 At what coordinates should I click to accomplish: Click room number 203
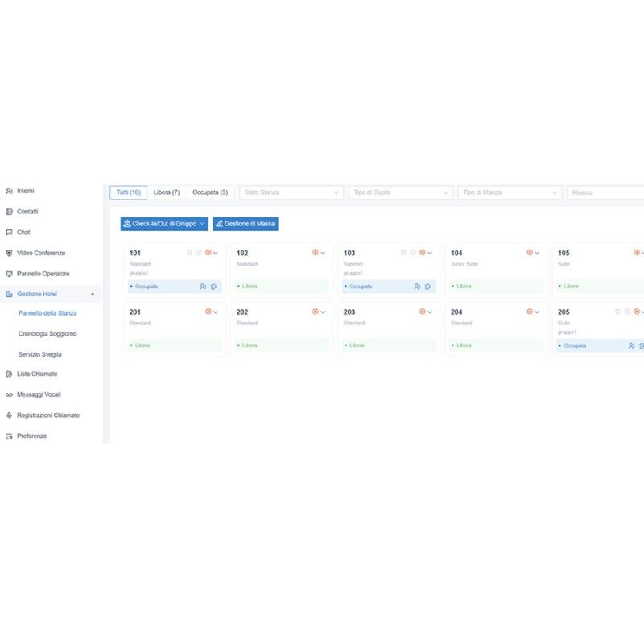click(x=349, y=312)
